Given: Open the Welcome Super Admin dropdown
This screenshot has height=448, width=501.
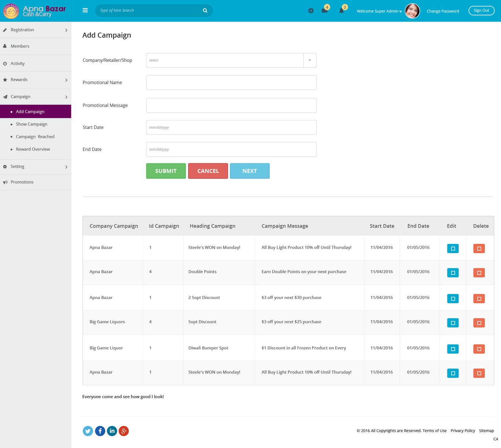Looking at the screenshot, I should click(x=379, y=11).
